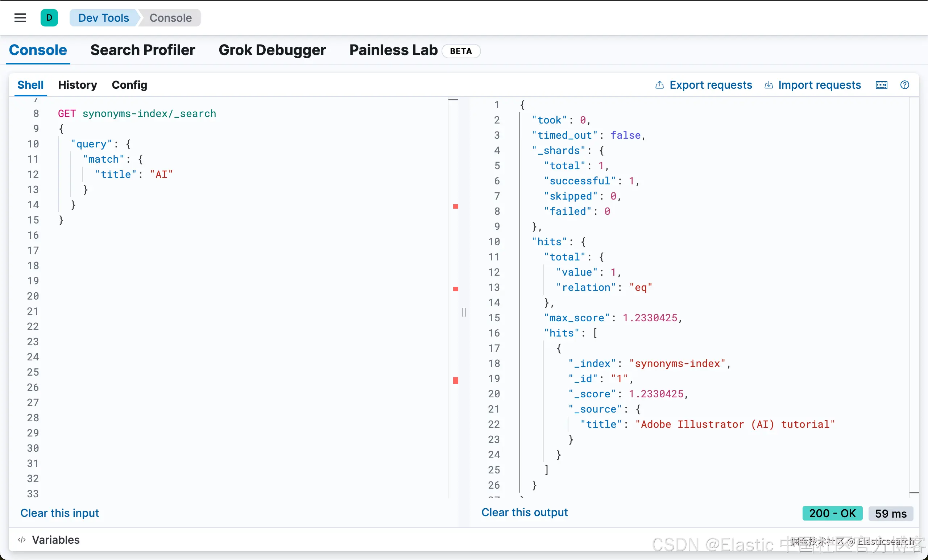Click the Dev Tools breadcrumb
This screenshot has height=560, width=928.
(104, 18)
